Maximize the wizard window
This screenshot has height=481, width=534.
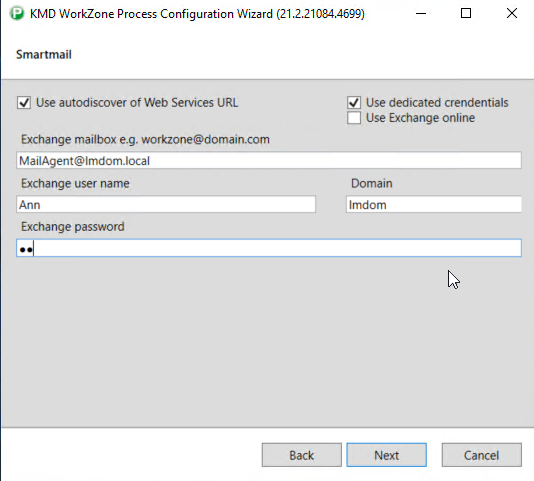point(466,14)
